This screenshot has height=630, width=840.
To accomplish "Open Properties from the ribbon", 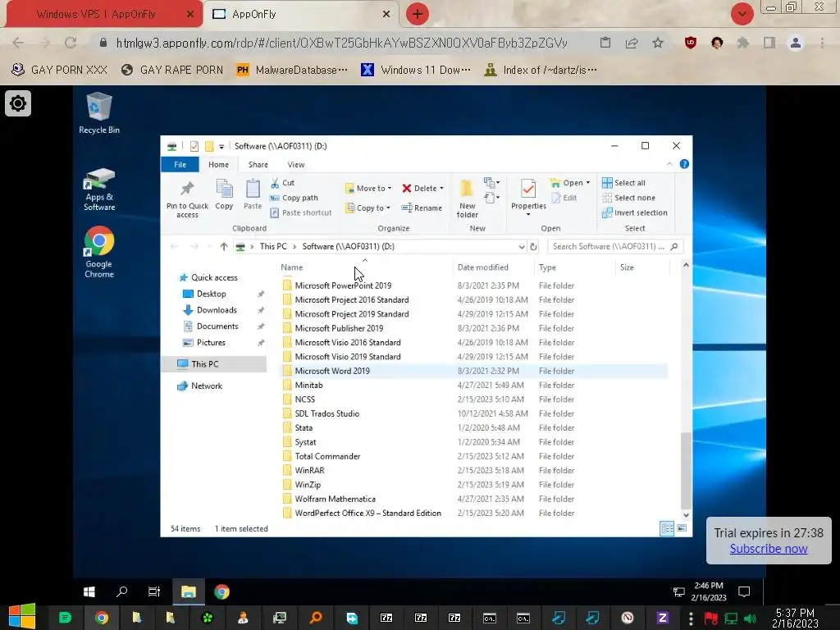I will tap(528, 197).
